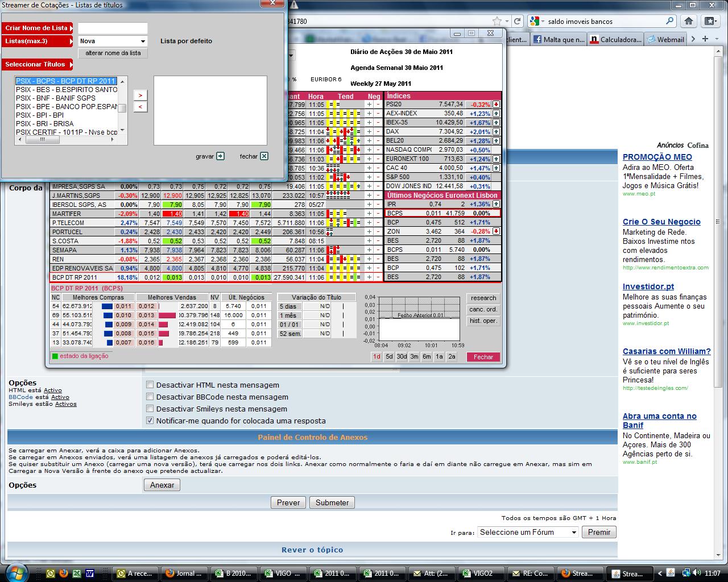Click the red down-arrow icon beside PSI20
728x582 pixels.
[496, 105]
